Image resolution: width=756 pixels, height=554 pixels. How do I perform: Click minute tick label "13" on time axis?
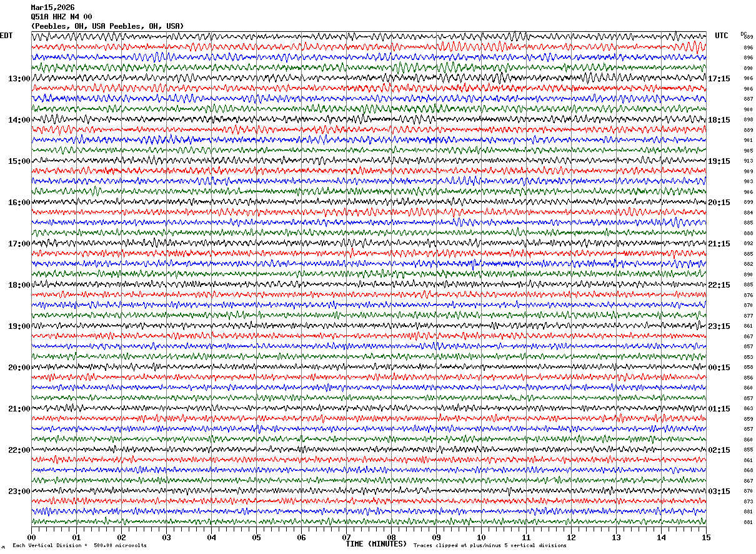click(x=616, y=537)
